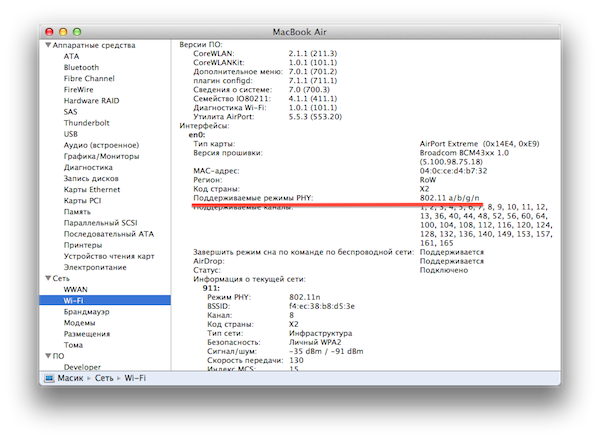Click the transmit rate value 130
Image resolution: width=600 pixels, height=440 pixels.
pos(296,360)
